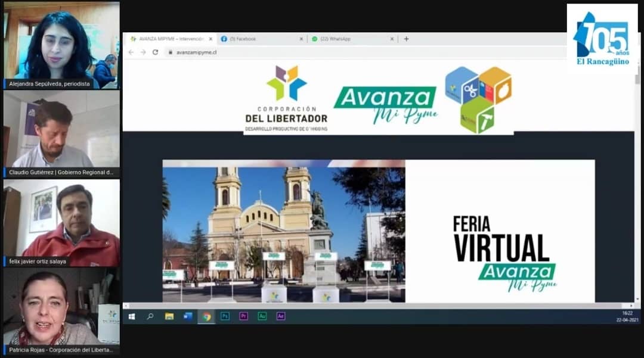Open After Effects from the taskbar
This screenshot has height=358, width=644.
pos(281,316)
